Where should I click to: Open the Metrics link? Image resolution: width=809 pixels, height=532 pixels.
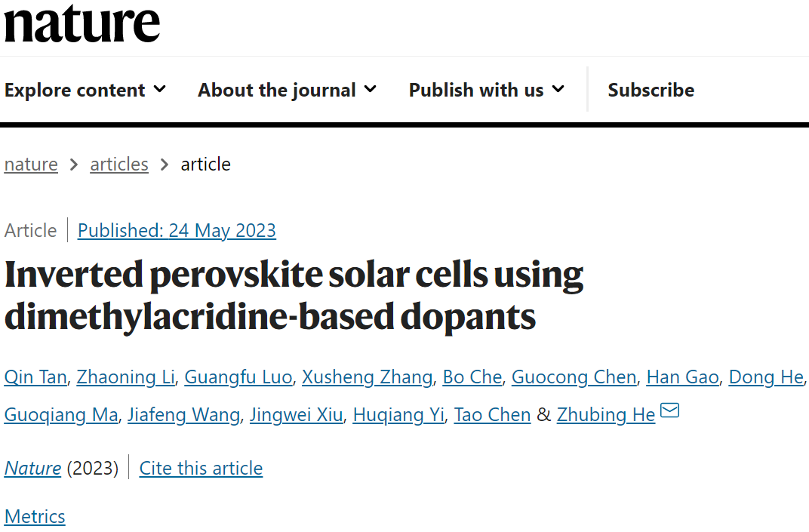tap(35, 516)
